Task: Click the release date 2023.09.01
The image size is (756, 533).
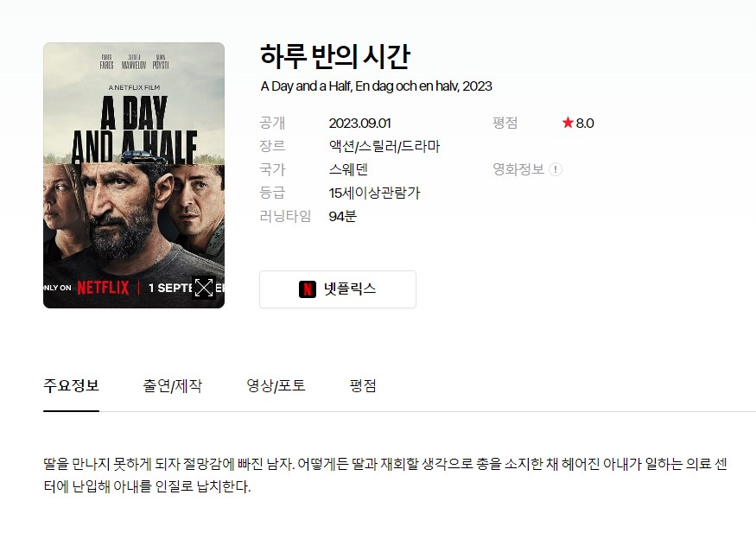Action: click(359, 124)
